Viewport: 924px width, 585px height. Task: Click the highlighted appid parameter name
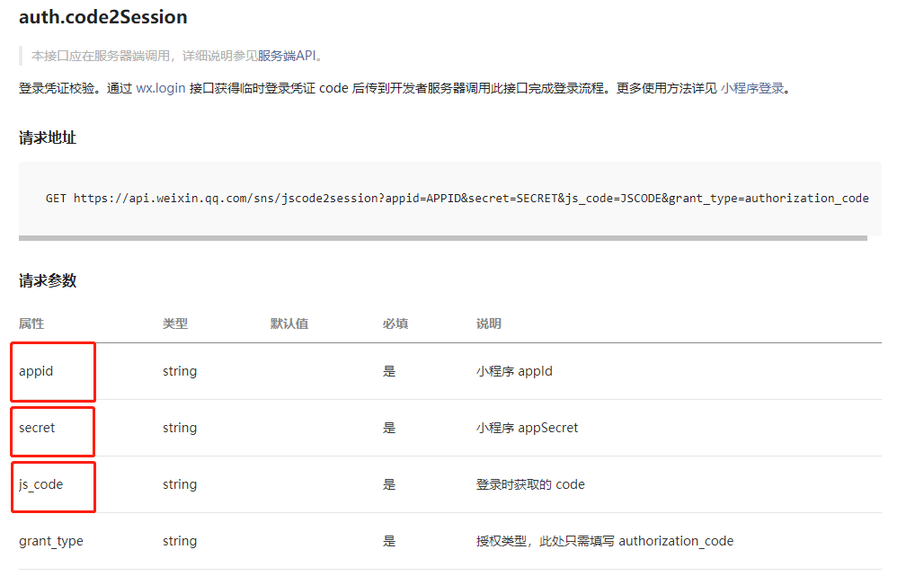[x=36, y=370]
